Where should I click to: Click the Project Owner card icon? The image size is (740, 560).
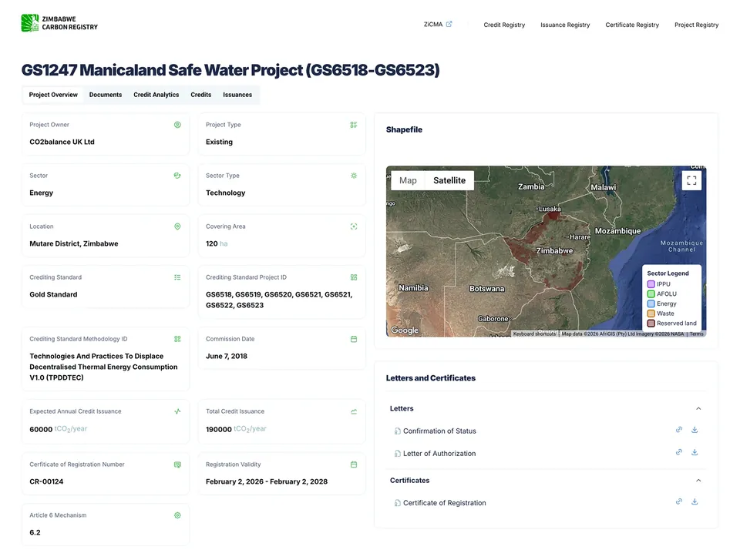(177, 125)
